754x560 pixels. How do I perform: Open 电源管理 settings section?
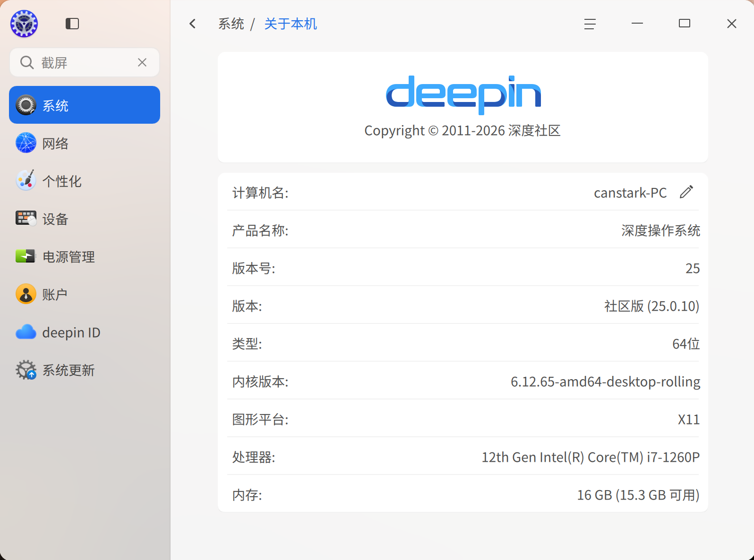[85, 256]
